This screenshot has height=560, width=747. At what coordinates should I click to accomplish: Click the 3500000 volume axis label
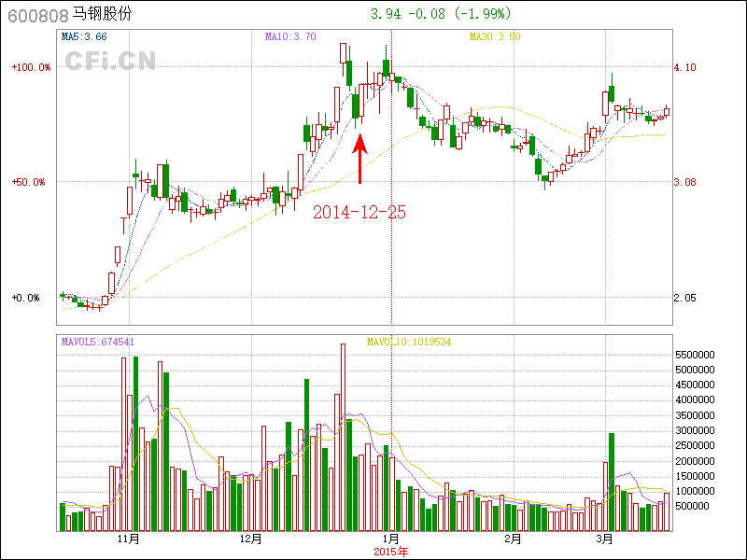tap(695, 415)
